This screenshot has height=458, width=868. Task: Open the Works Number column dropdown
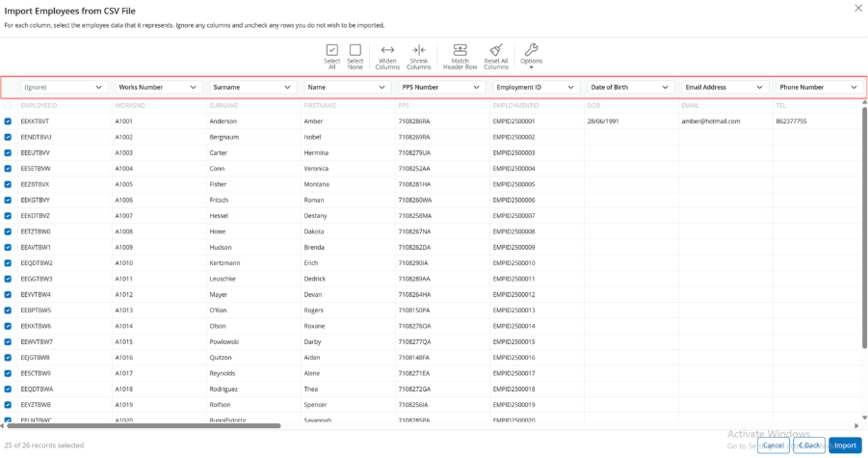point(159,87)
